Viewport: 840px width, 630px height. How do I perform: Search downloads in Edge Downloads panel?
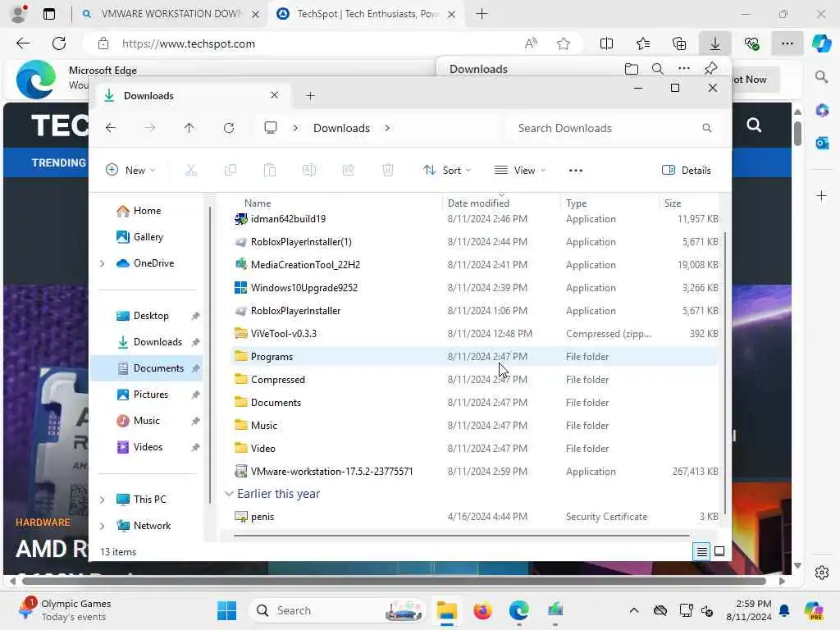(658, 69)
